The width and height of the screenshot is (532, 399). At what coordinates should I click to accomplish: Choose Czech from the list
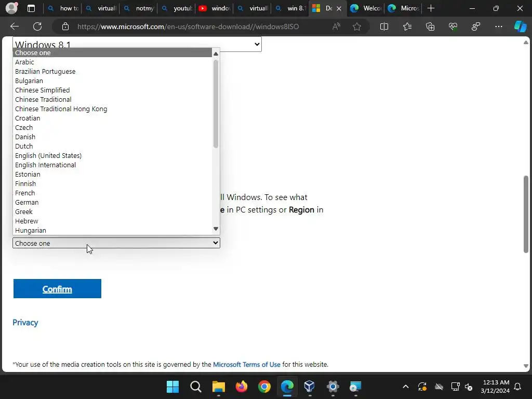click(112, 127)
